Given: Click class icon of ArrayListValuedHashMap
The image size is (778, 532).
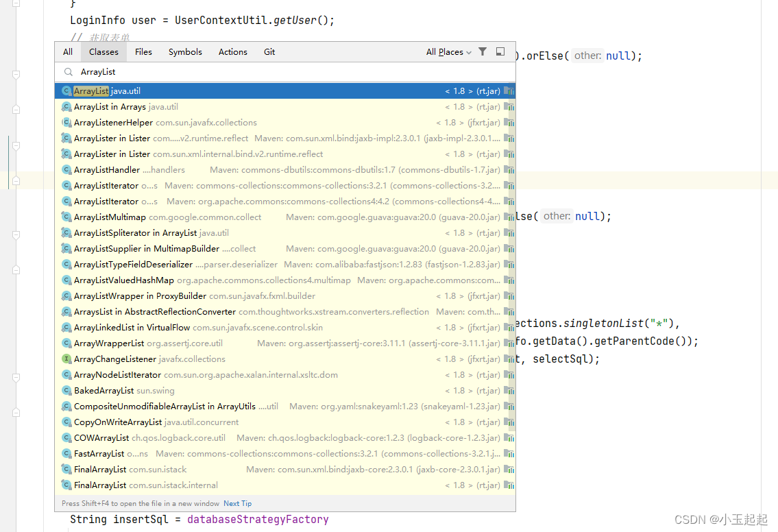Looking at the screenshot, I should [x=66, y=280].
